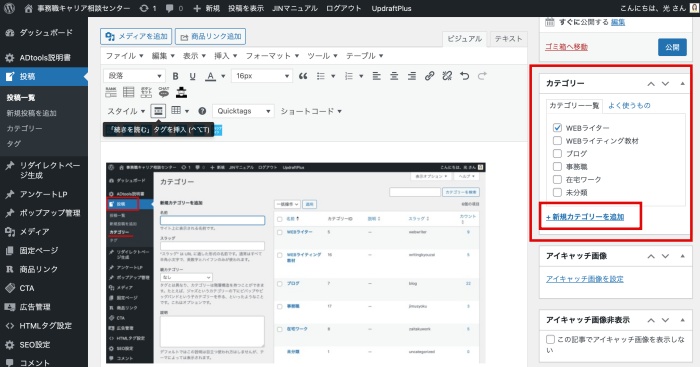Image resolution: width=700 pixels, height=367 pixels.
Task: Click メディアを追加 button
Action: pos(136,37)
